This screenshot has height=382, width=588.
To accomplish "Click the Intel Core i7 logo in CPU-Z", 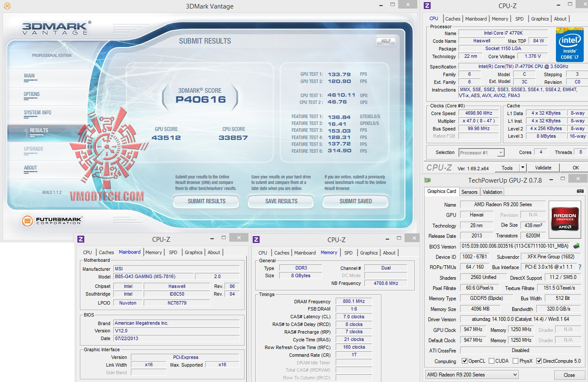I will [x=570, y=45].
